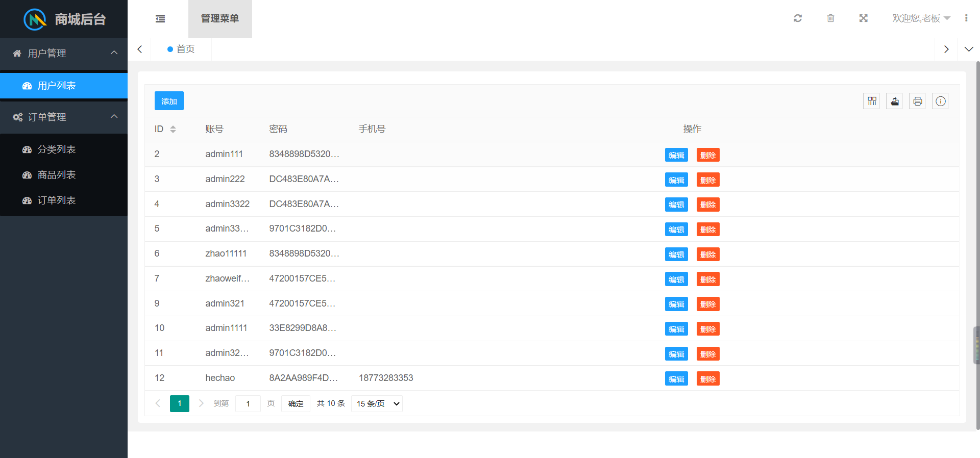Collapse the 用户管理 sidebar group
This screenshot has width=980, height=458.
[64, 53]
